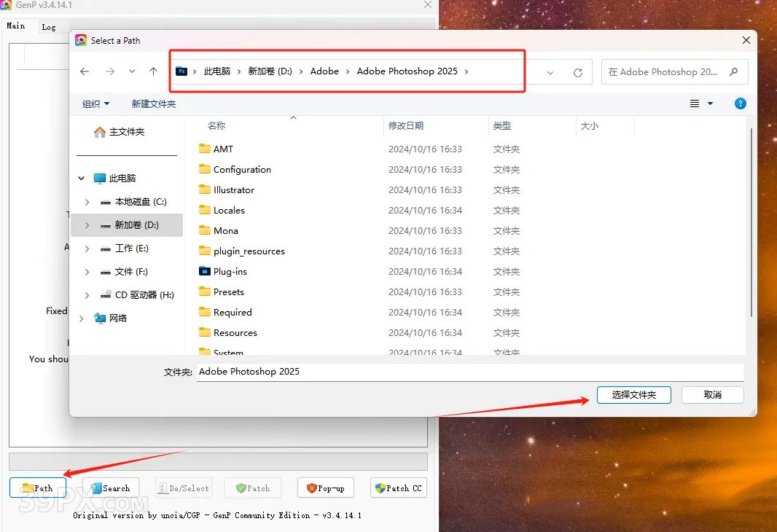
Task: Expand 工作 (E:) node
Action: [x=87, y=249]
